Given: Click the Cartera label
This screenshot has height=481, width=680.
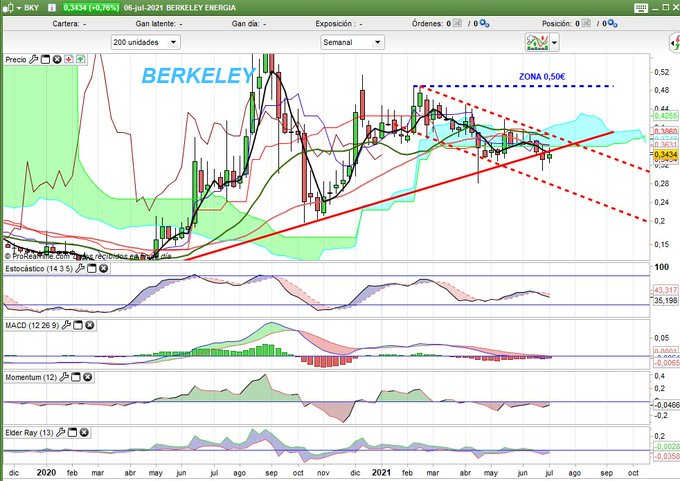Looking at the screenshot, I should tap(65, 24).
